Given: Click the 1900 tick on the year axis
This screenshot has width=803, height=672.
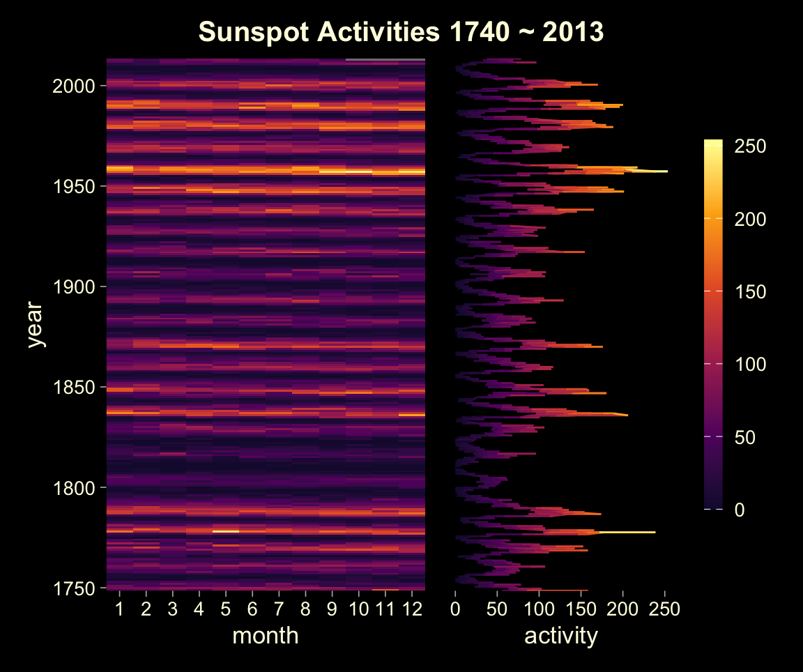Looking at the screenshot, I should (74, 286).
